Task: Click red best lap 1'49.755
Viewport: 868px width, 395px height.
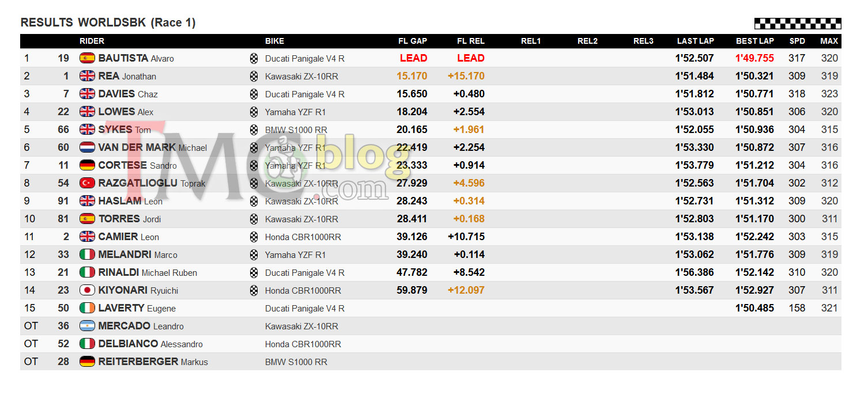Action: pos(754,58)
